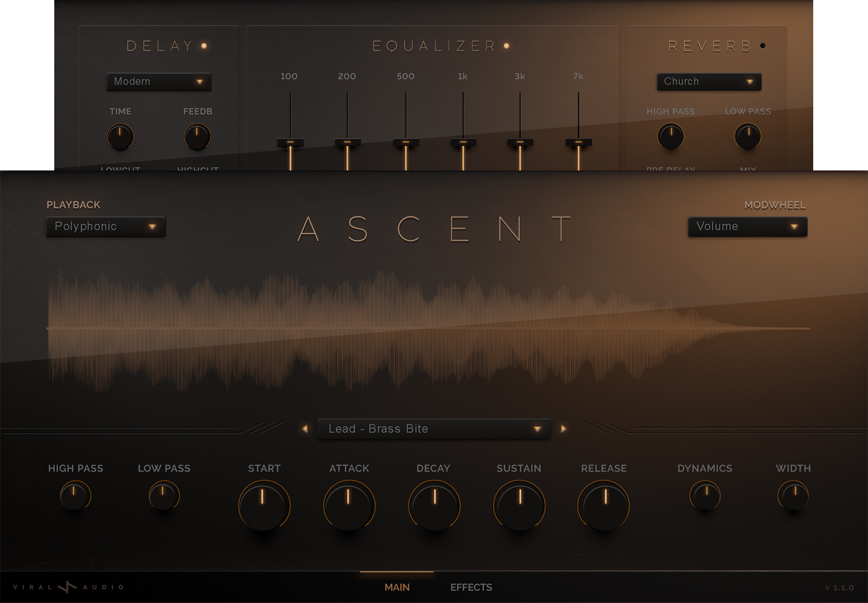
Task: Switch to the EFFECTS tab
Action: pos(470,587)
